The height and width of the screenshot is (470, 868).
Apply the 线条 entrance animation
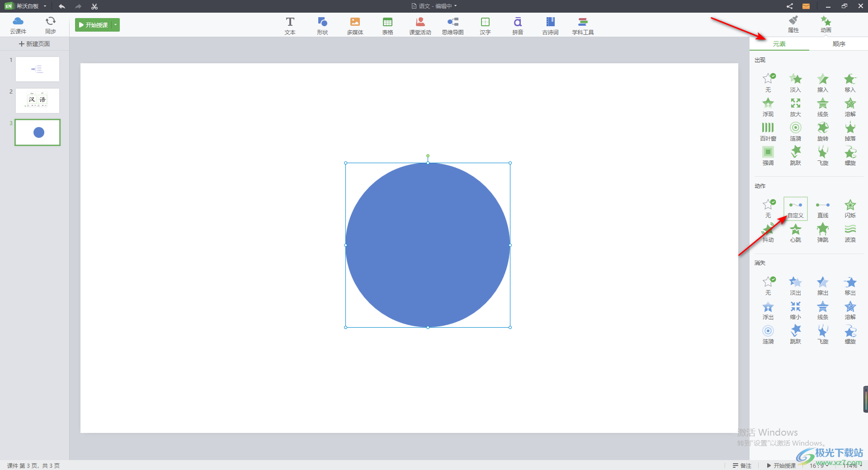click(823, 107)
